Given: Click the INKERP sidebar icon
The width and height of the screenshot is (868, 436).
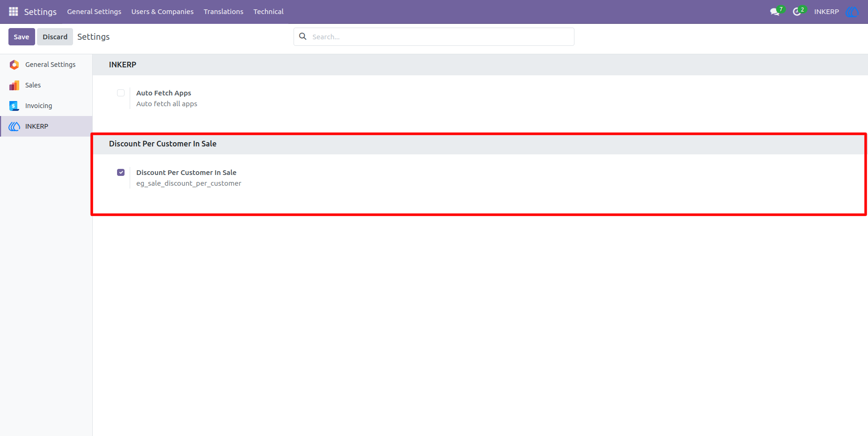Looking at the screenshot, I should coord(15,126).
